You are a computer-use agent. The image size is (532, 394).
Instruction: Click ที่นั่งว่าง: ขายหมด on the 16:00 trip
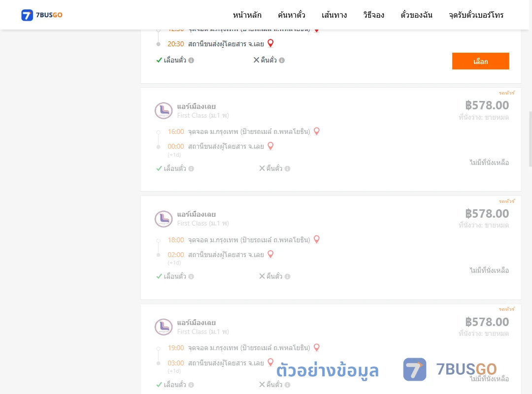coord(484,117)
